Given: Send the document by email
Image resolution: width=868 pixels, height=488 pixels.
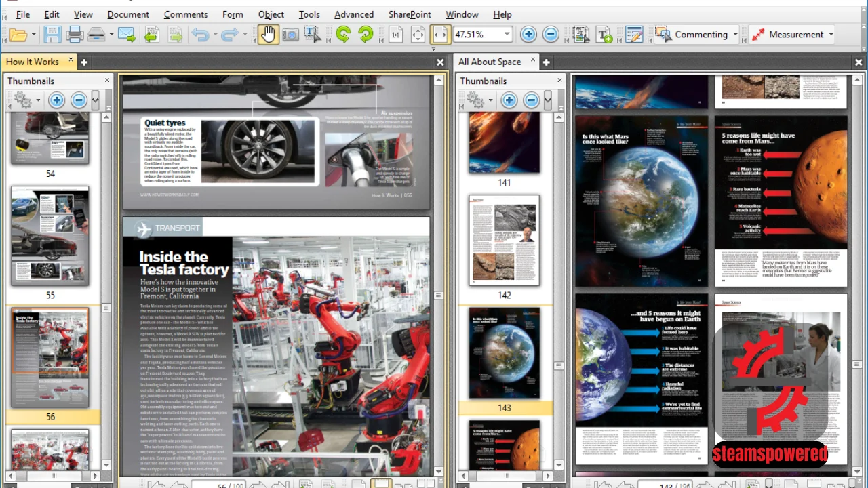Looking at the screenshot, I should (x=126, y=35).
